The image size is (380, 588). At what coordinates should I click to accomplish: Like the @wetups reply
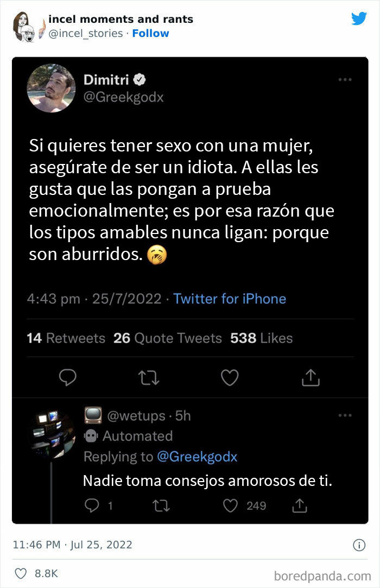(x=232, y=506)
